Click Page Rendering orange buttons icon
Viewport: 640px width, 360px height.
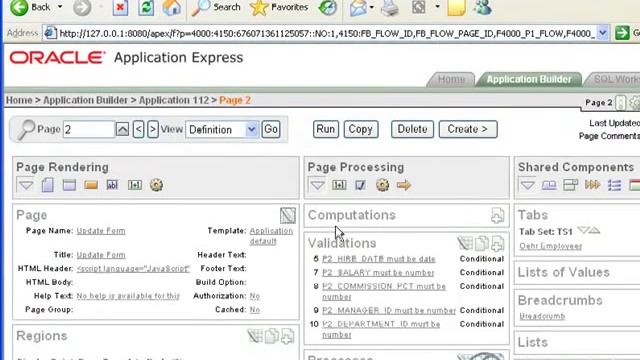coord(91,185)
